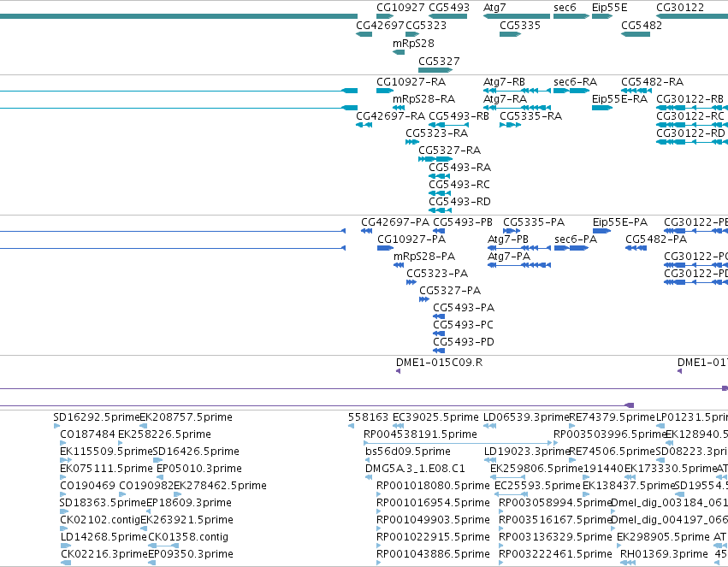Open the Eip55E-PA protein feature
Viewport: 728px width, 567px height.
620,222
